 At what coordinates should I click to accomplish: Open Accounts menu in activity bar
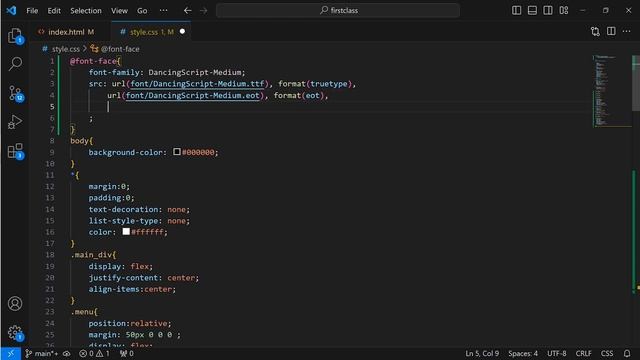tap(15, 304)
